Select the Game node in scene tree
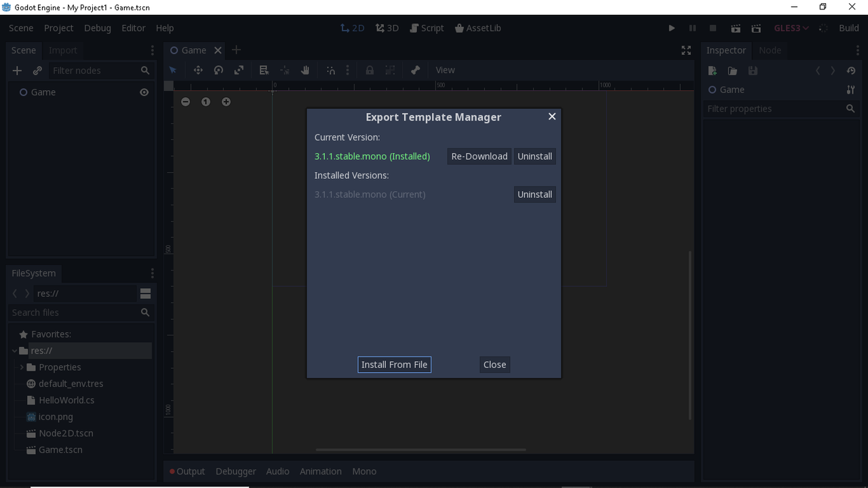The image size is (868, 488). tap(43, 92)
